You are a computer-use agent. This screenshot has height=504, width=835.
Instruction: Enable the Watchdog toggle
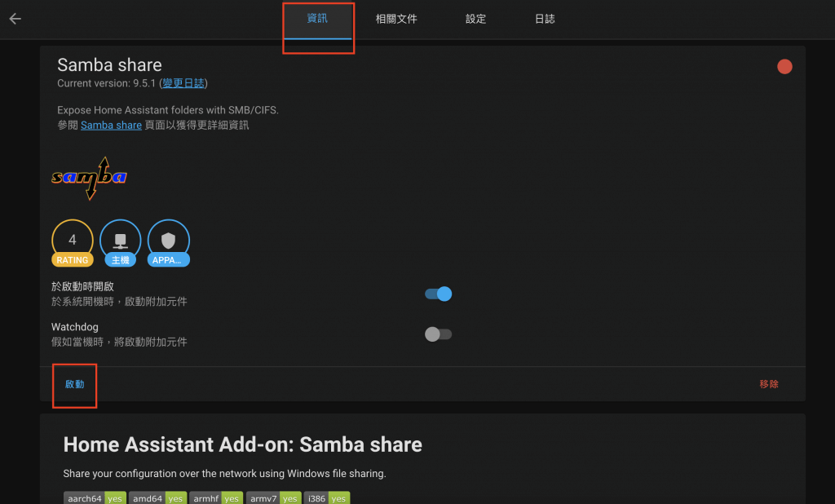(438, 334)
